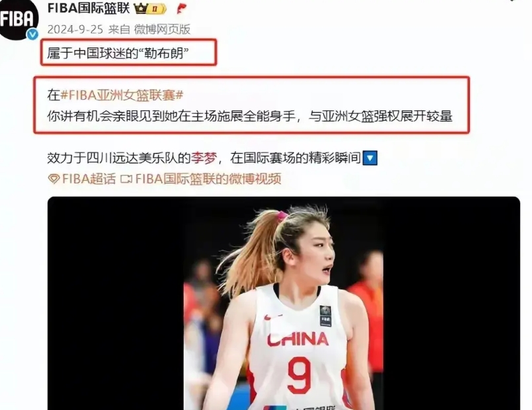Open the FIBA国际篮联 username link

pos(89,8)
